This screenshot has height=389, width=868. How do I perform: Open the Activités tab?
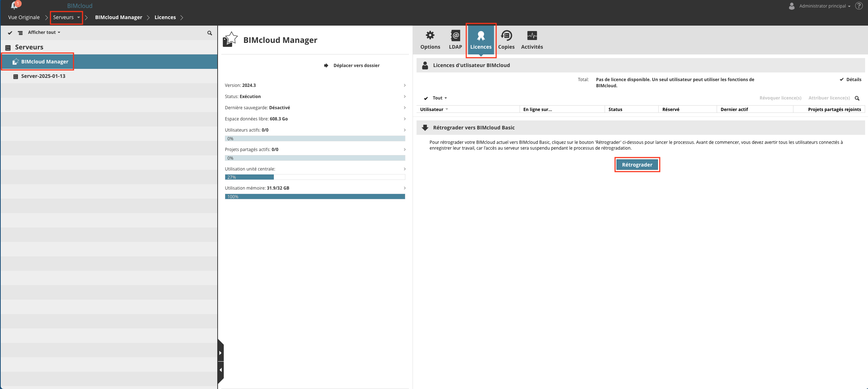532,40
